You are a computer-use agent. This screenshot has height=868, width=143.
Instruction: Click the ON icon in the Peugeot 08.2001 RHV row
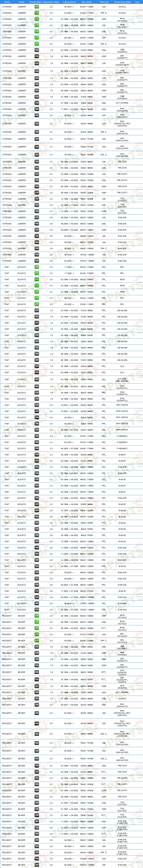pos(37,705)
